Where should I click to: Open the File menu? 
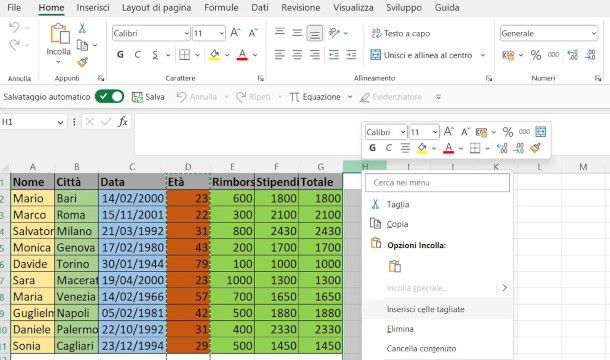tap(14, 7)
